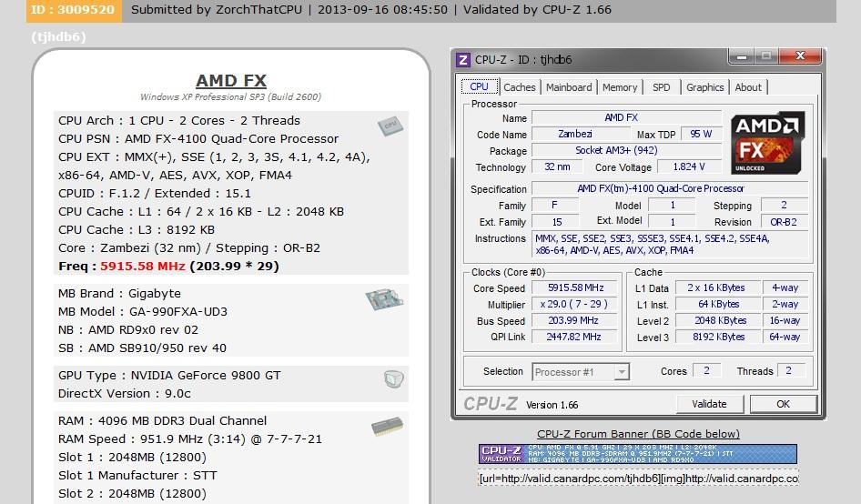Minimize the CPU-Z window

(741, 55)
